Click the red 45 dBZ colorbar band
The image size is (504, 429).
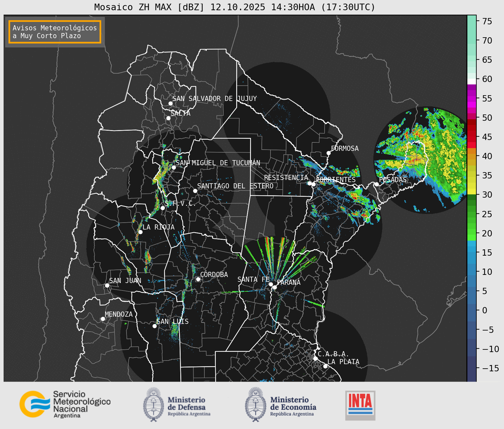coord(472,137)
